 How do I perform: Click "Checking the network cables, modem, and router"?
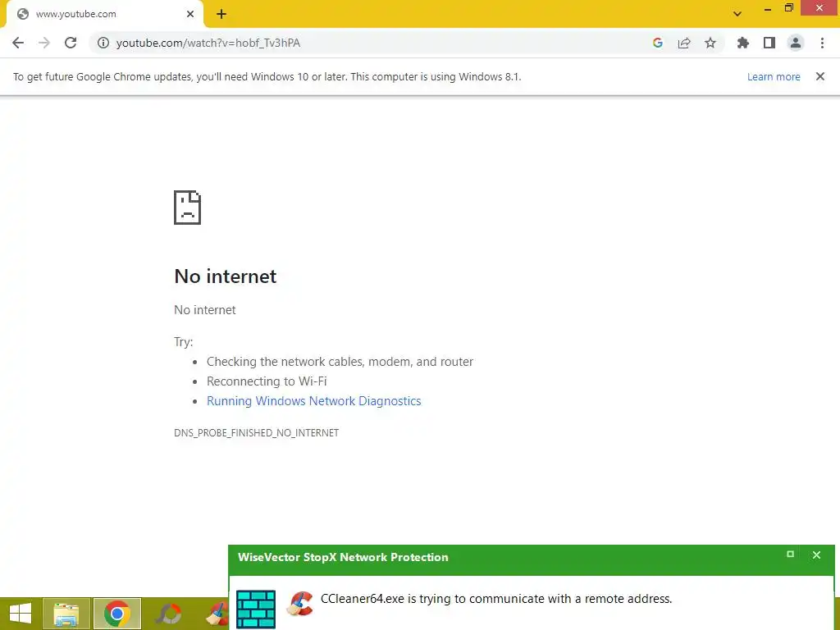coord(340,362)
